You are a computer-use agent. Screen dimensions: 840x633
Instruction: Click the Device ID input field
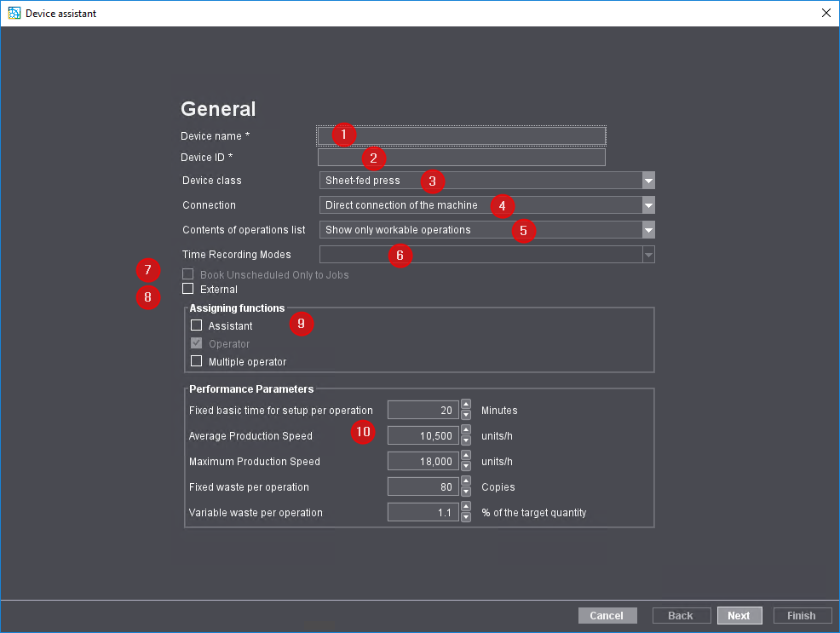(460, 157)
